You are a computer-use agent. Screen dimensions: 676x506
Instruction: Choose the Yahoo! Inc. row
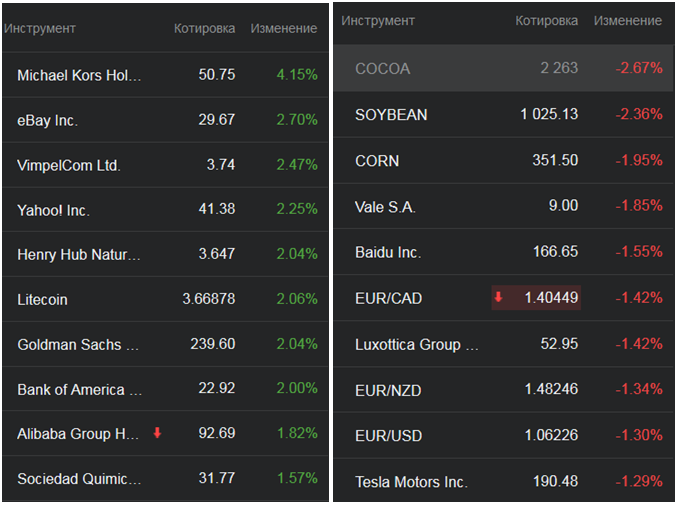point(54,210)
